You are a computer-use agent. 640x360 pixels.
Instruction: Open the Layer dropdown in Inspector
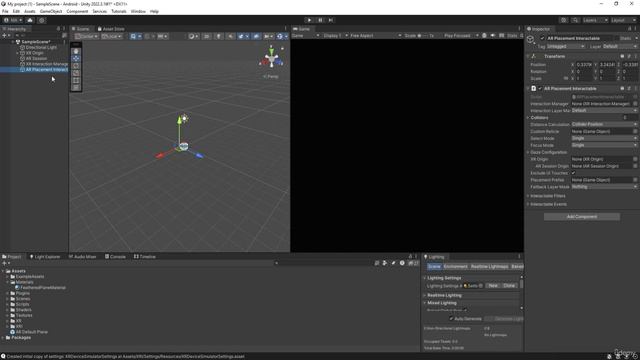[x=620, y=47]
